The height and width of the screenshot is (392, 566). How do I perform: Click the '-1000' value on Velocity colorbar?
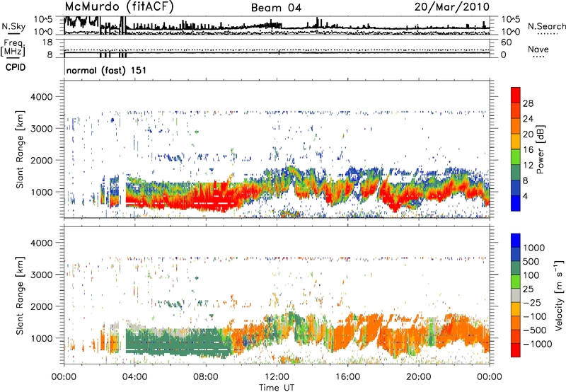click(x=537, y=344)
